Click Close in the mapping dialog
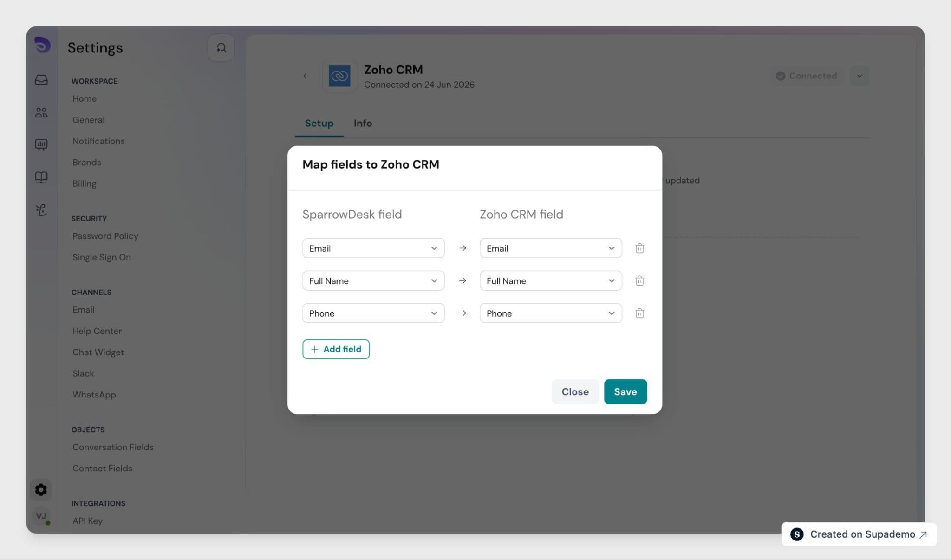The height and width of the screenshot is (560, 951). pyautogui.click(x=575, y=391)
